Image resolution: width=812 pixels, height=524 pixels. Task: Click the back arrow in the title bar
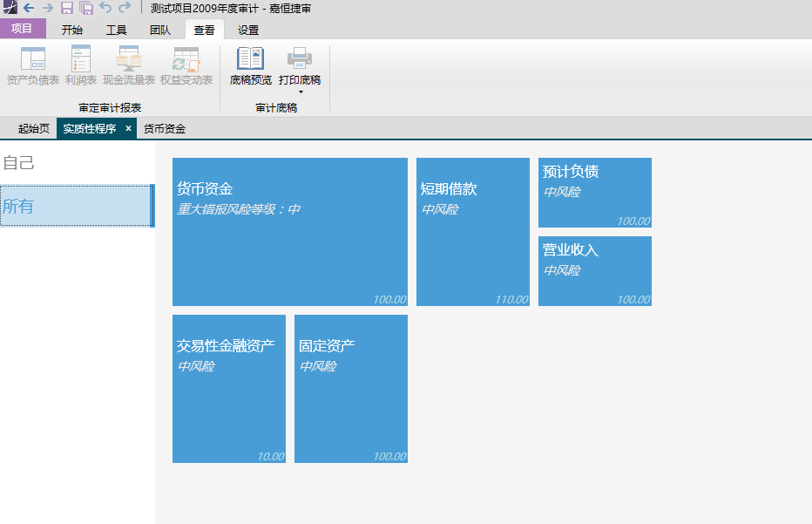coord(29,8)
